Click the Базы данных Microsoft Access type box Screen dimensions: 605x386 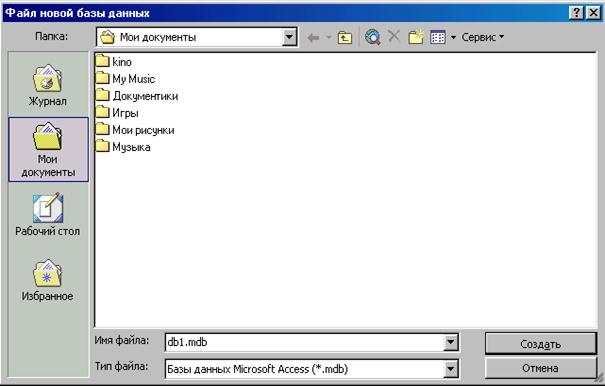point(305,369)
